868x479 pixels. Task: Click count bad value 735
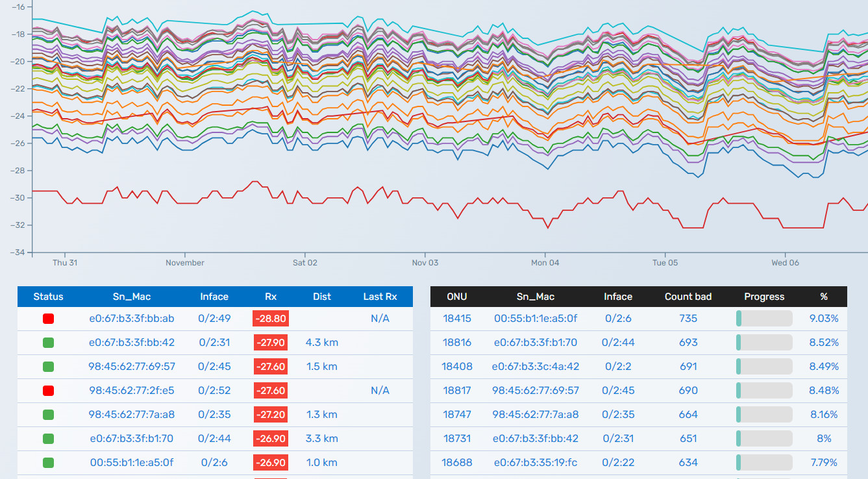pos(688,319)
